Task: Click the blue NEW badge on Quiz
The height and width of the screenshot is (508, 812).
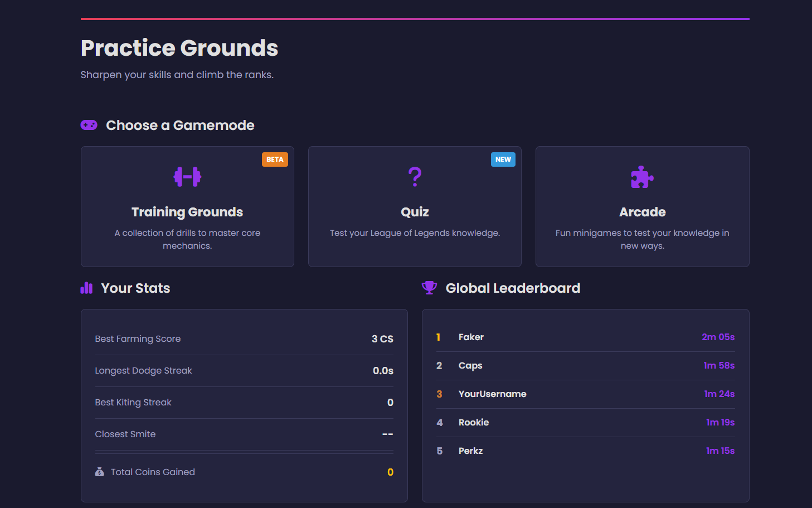Action: (503, 159)
